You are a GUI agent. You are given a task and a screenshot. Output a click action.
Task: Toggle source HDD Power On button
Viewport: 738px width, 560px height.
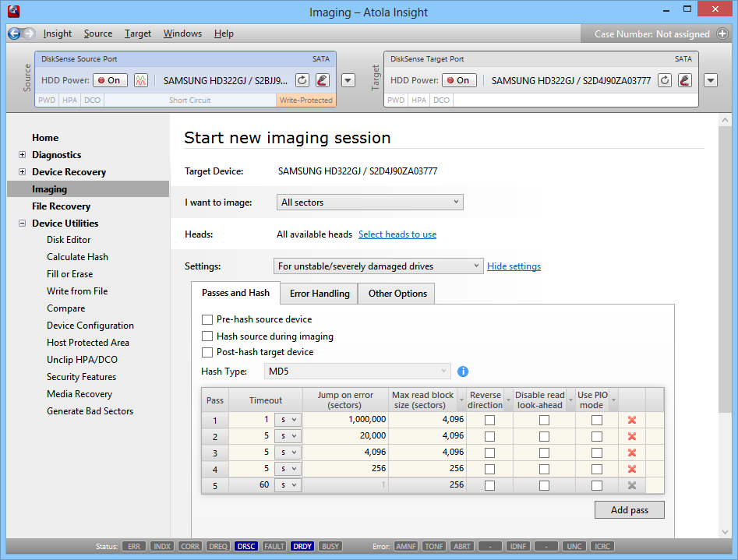pos(110,80)
